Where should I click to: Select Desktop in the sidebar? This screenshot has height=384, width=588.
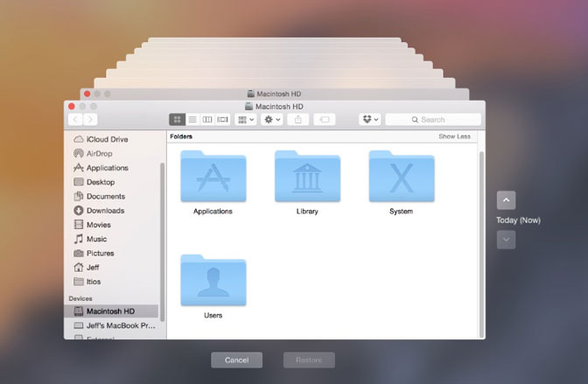pos(111,182)
